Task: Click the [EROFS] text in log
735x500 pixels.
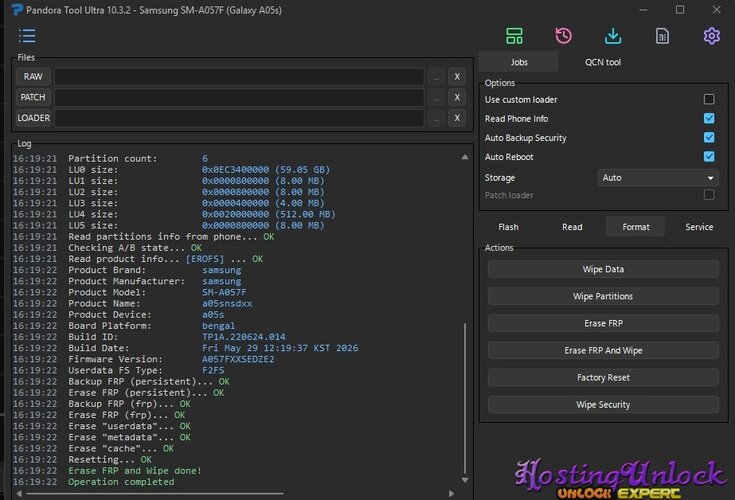Action: pyautogui.click(x=205, y=259)
